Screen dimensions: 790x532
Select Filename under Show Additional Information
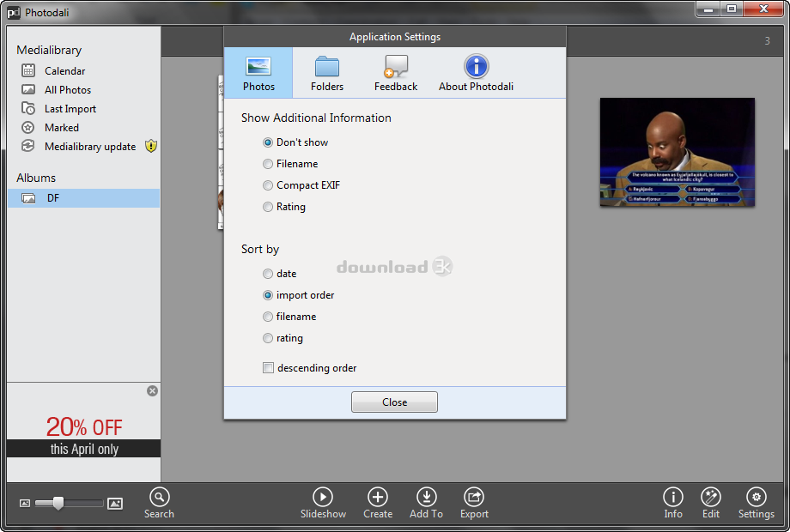click(x=290, y=164)
